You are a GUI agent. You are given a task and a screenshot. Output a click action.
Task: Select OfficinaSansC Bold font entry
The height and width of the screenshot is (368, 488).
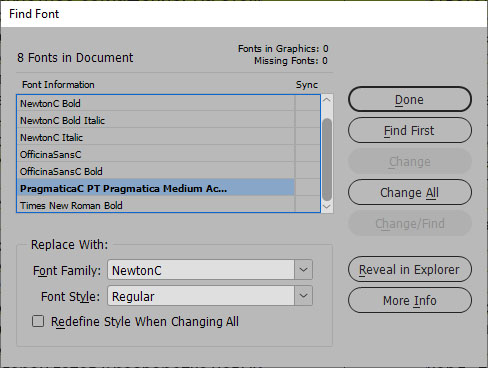tap(156, 171)
